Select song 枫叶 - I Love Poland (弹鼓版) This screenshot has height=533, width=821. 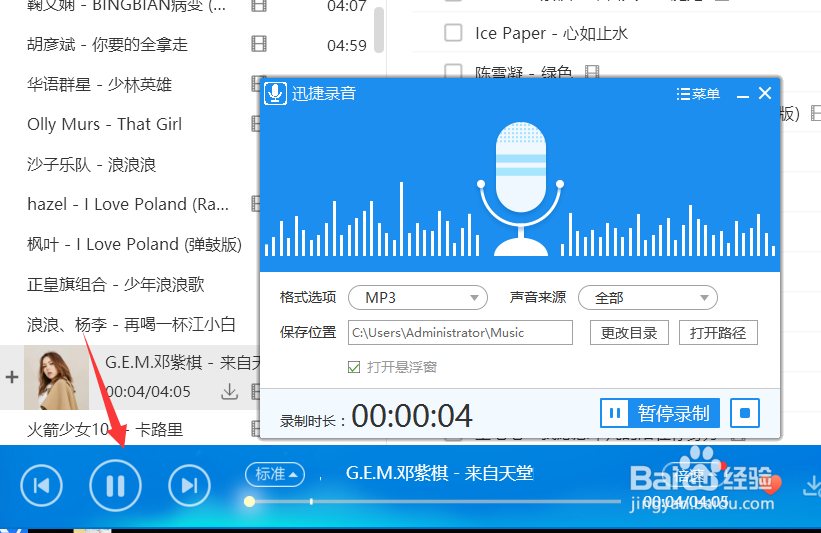coord(135,245)
